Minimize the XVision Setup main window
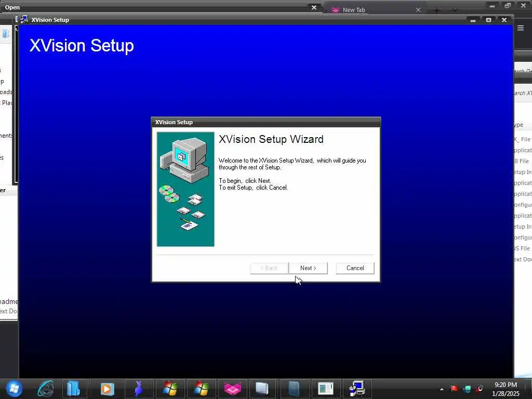Screen dimensions: 532x399 (473, 20)
